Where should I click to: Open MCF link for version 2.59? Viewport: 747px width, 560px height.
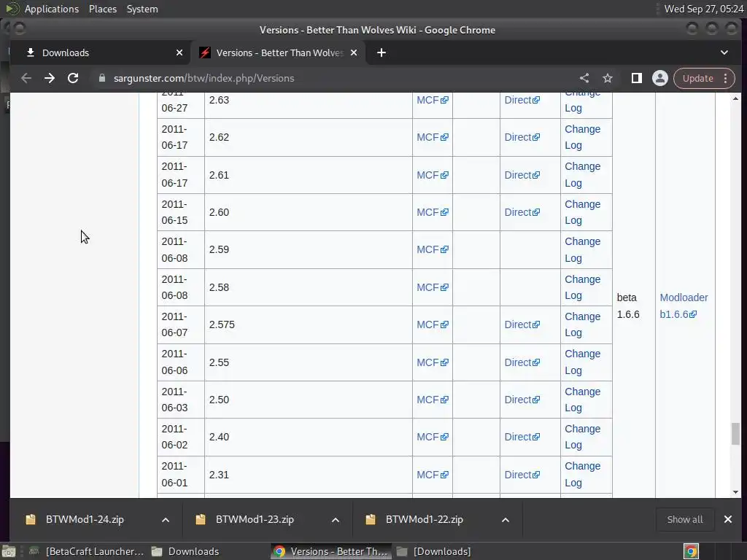coord(432,249)
